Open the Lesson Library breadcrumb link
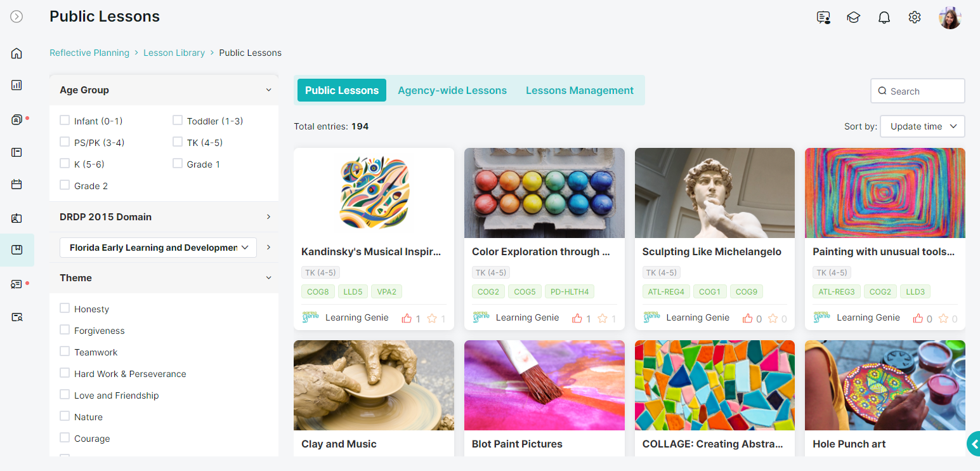Screen dimensions: 980x471 point(174,53)
